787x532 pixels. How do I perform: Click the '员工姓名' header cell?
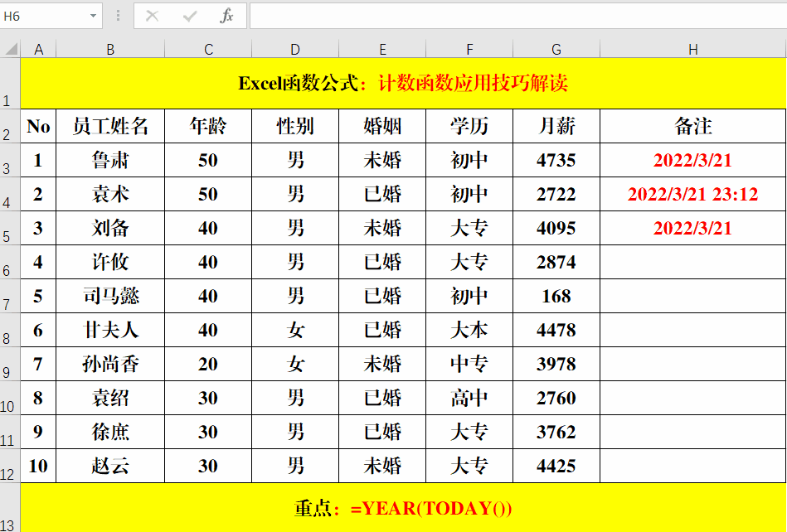110,126
